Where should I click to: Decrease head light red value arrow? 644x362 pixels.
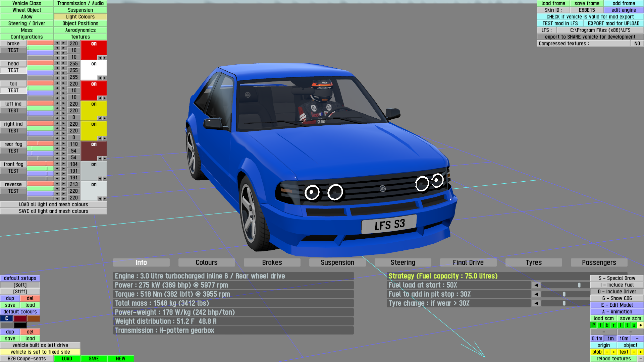[x=57, y=63]
